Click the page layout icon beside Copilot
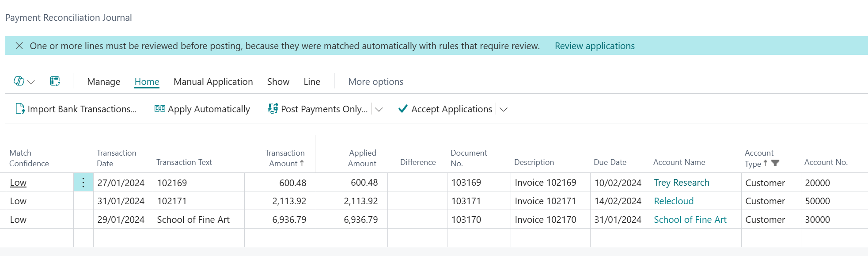This screenshot has width=868, height=256. (x=55, y=81)
